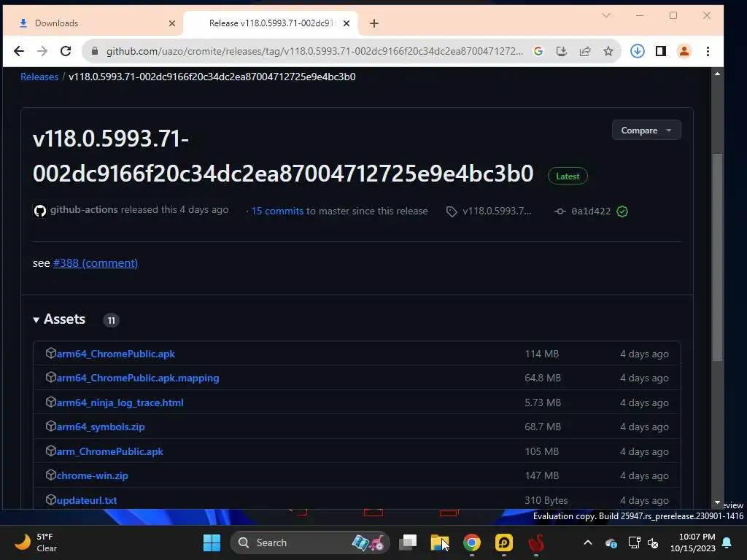Open the github-actions author link
747x560 pixels.
pyautogui.click(x=84, y=210)
